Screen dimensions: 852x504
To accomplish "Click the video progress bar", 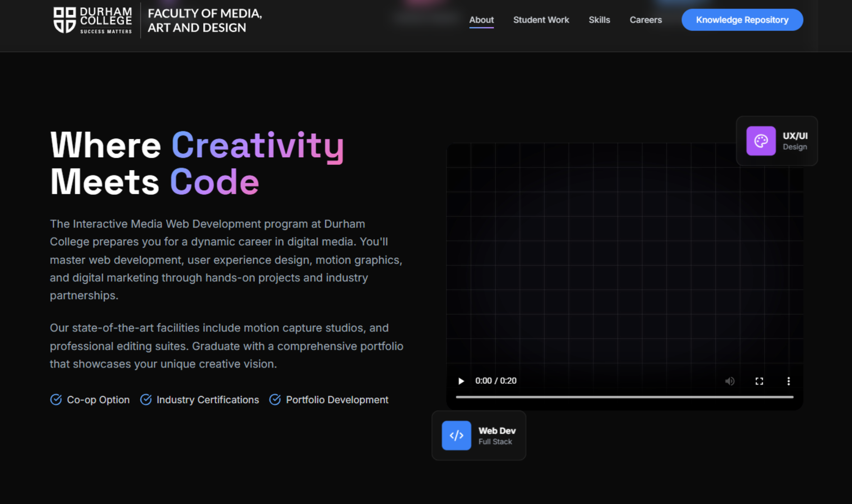I will tap(624, 397).
